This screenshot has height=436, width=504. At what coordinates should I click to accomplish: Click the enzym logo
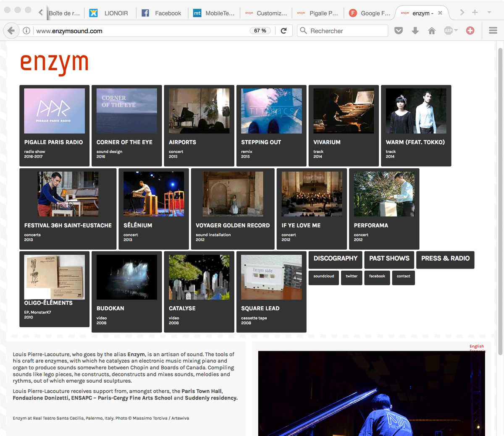55,64
